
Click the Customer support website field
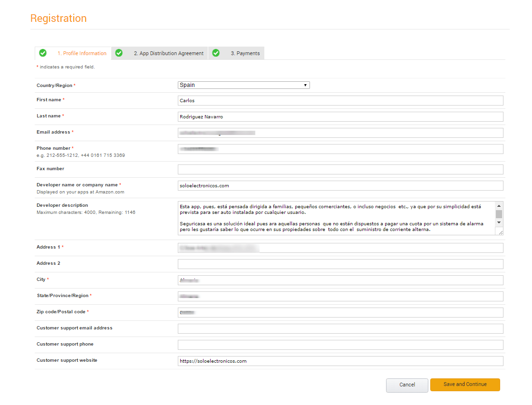[x=340, y=361]
